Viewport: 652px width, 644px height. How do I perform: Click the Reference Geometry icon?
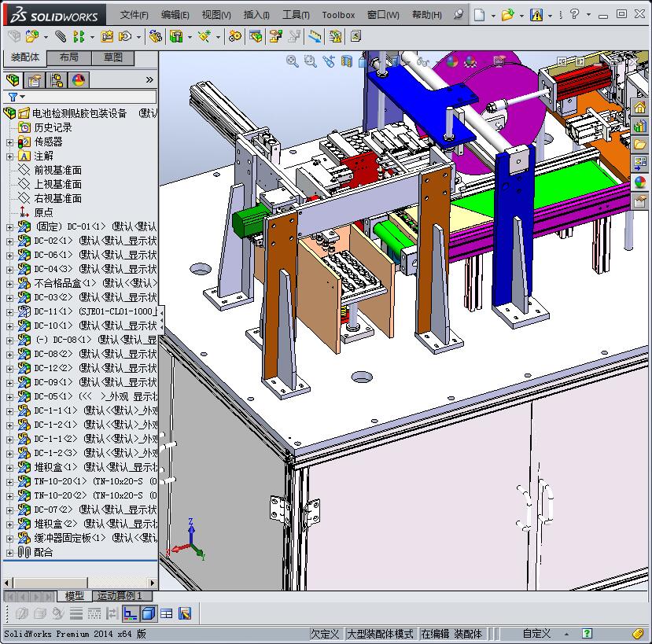[204, 37]
